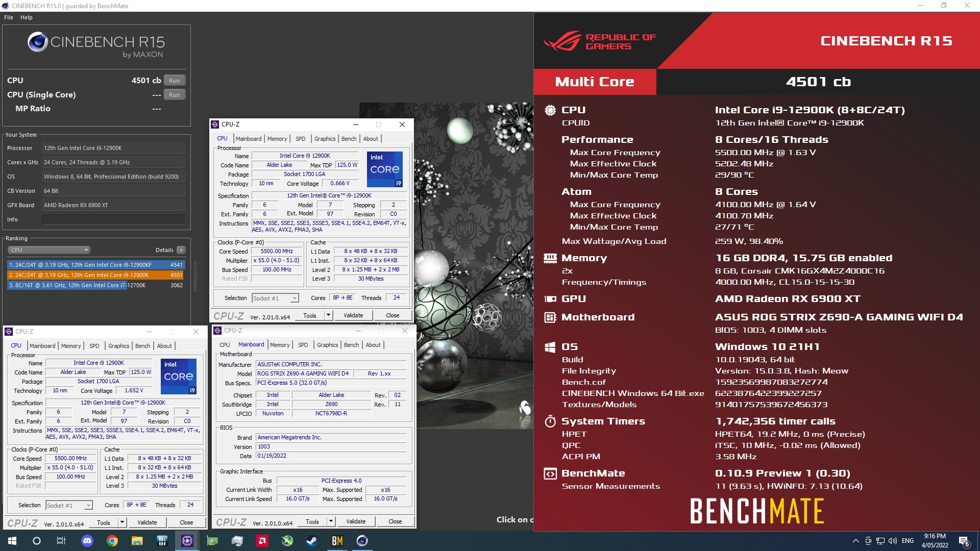Open Tools dropdown arrow in top CPU-Z

[x=328, y=315]
